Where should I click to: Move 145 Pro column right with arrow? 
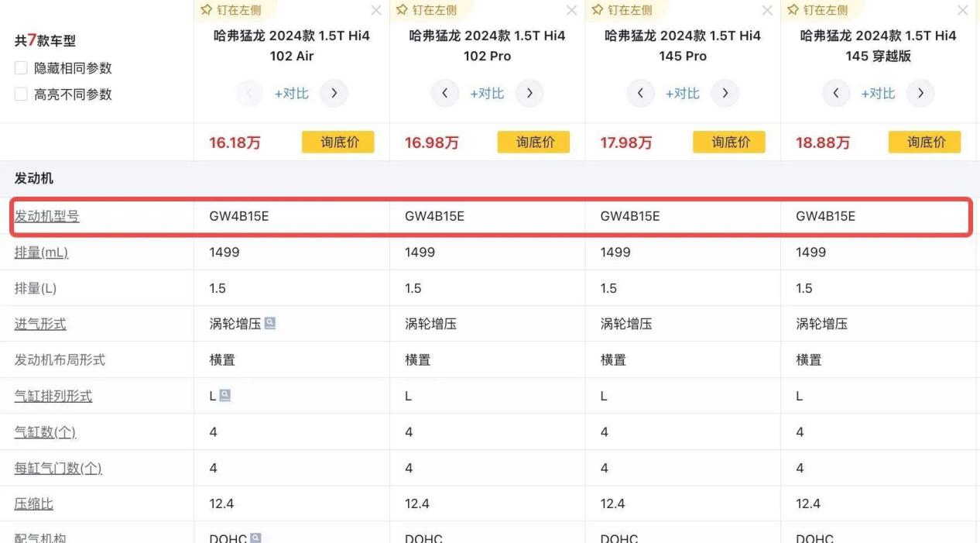pos(725,93)
